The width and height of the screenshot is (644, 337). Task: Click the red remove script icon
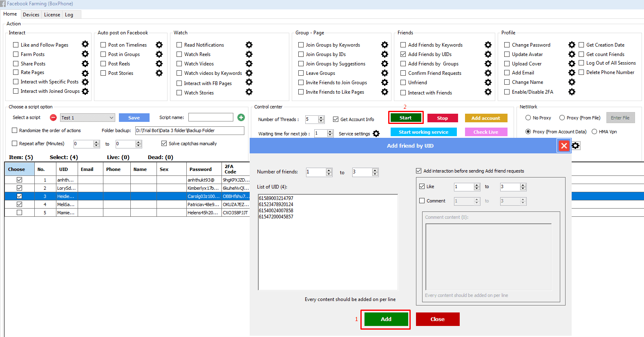click(53, 117)
